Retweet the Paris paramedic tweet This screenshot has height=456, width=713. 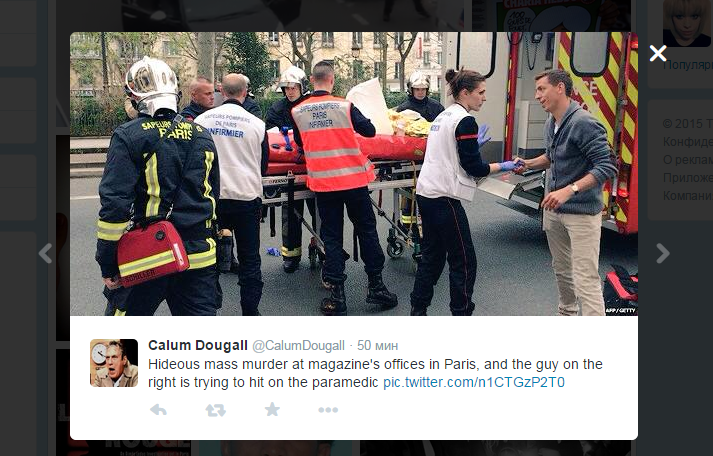click(215, 410)
